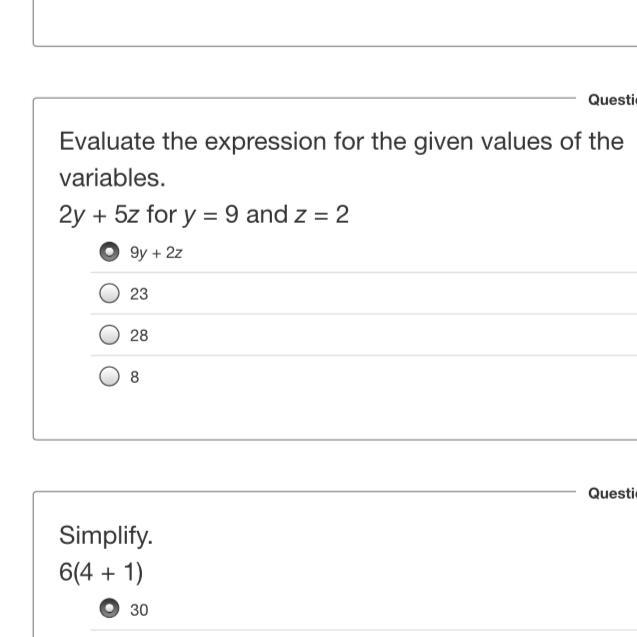This screenshot has height=637, width=637.
Task: Select the 9y + 2z radio button
Action: 109,252
